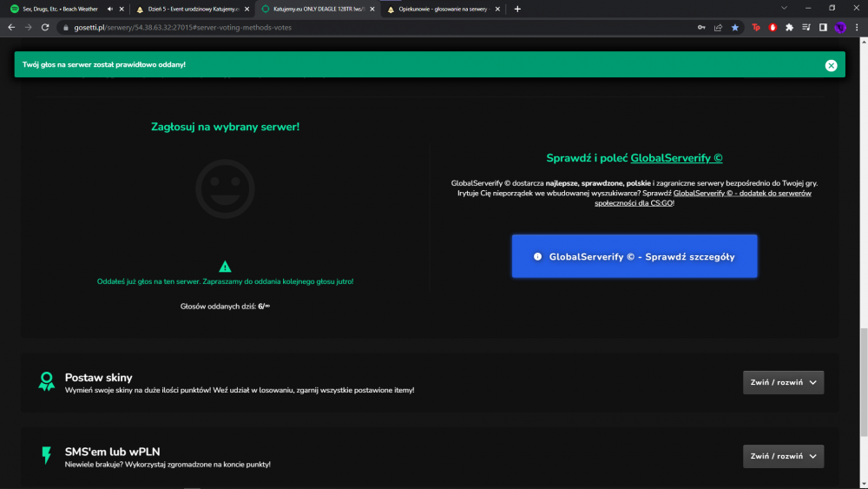Screen dimensions: 868x489
Task: Go back to previous page
Action: pos(11,27)
